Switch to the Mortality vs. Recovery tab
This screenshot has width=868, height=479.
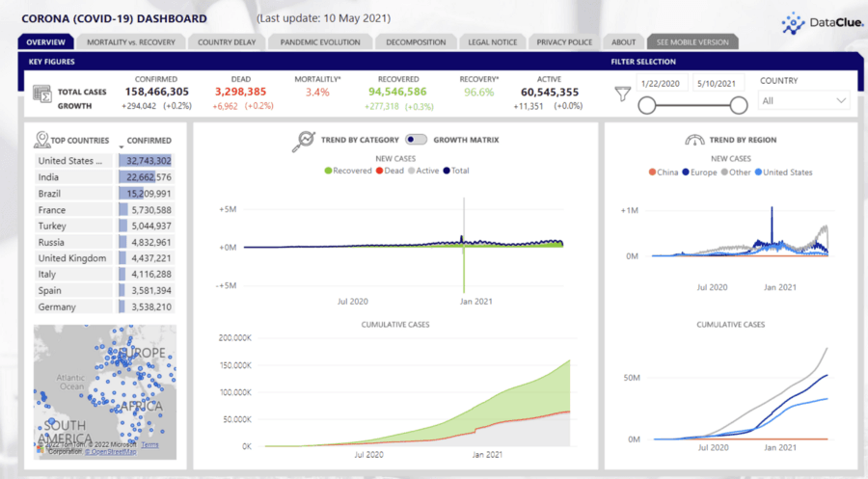tap(131, 42)
